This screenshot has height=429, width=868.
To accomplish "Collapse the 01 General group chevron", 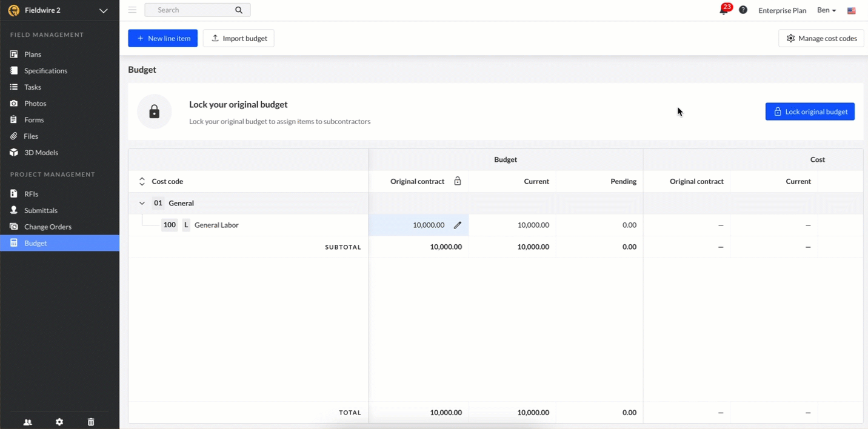I will pyautogui.click(x=142, y=203).
